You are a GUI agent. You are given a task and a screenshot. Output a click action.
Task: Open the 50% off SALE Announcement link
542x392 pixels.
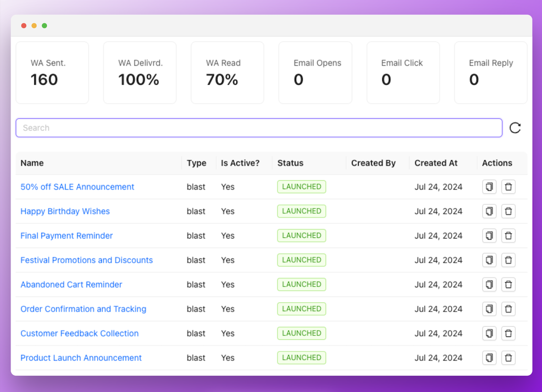click(x=77, y=187)
